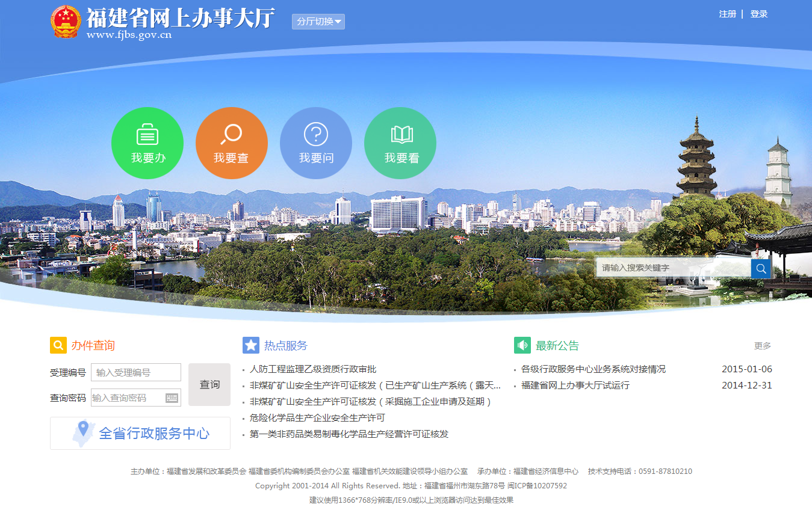Open 危险化学品生产企业安全生产许可 service link
Screen dimensions: 812x516
(x=317, y=418)
